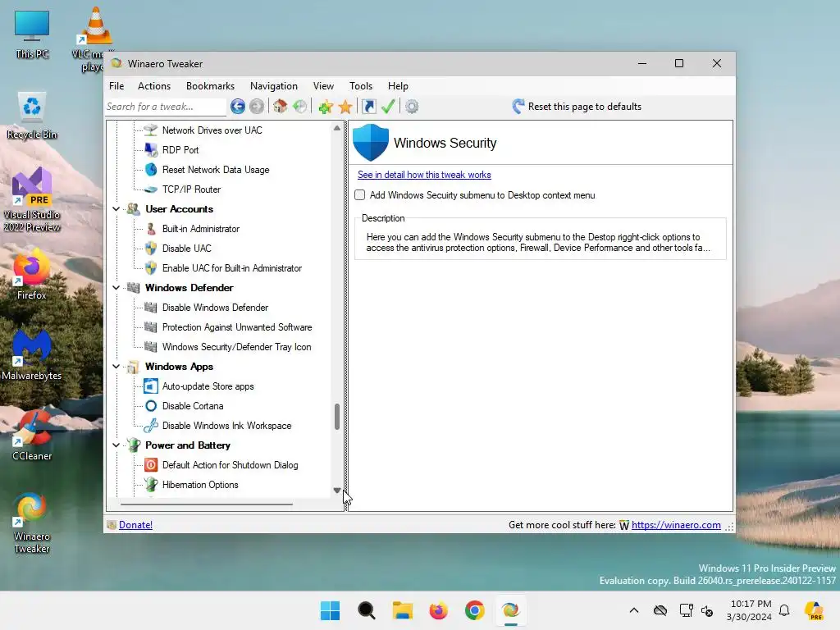Open Windows Start button on taskbar

pyautogui.click(x=330, y=610)
